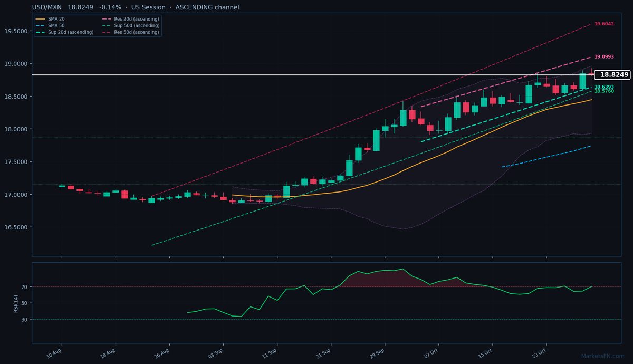Click the 18.5000 price axis tick
This screenshot has height=364, width=633.
coord(16,97)
